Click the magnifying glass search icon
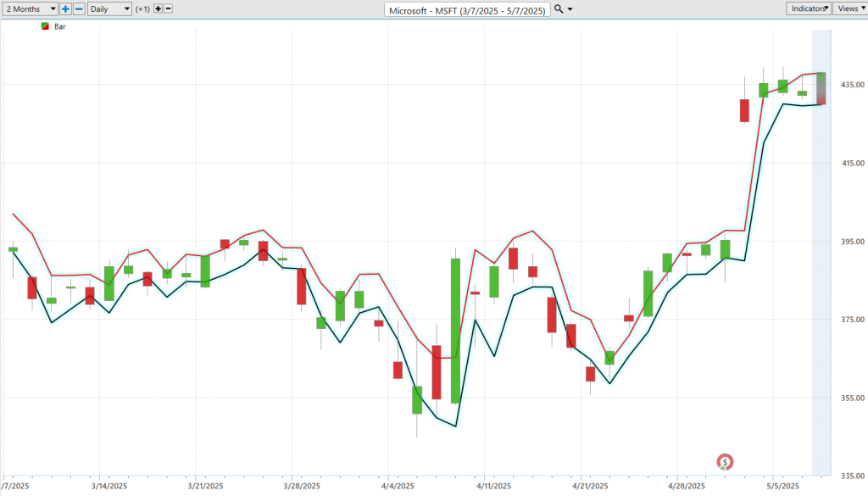This screenshot has width=868, height=496. tap(558, 8)
